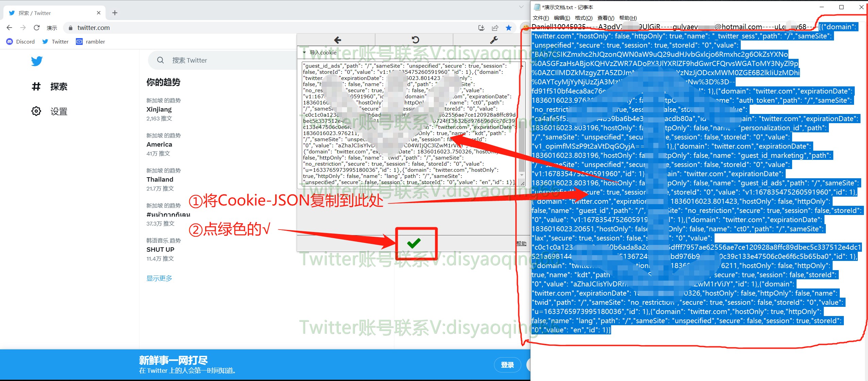This screenshot has width=868, height=381.
Task: Open the 查看(V) menu in Notepad
Action: click(606, 18)
